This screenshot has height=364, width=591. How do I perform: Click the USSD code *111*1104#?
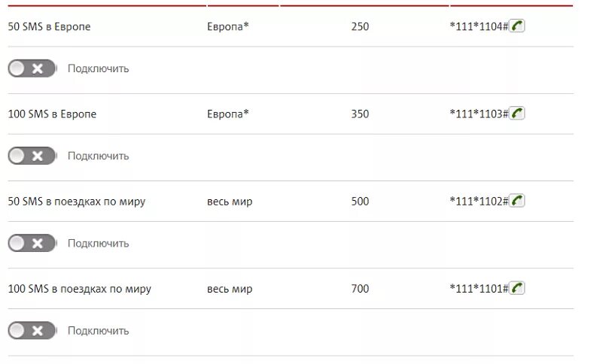tap(479, 26)
